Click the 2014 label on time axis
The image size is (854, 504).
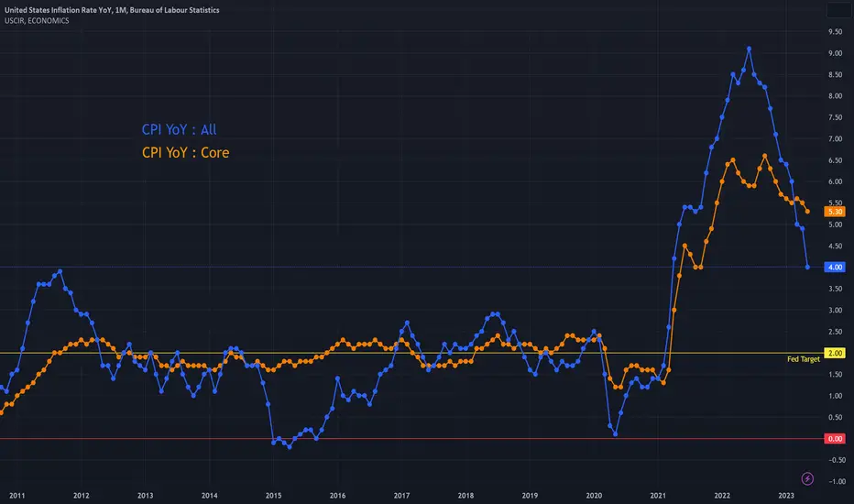click(209, 495)
